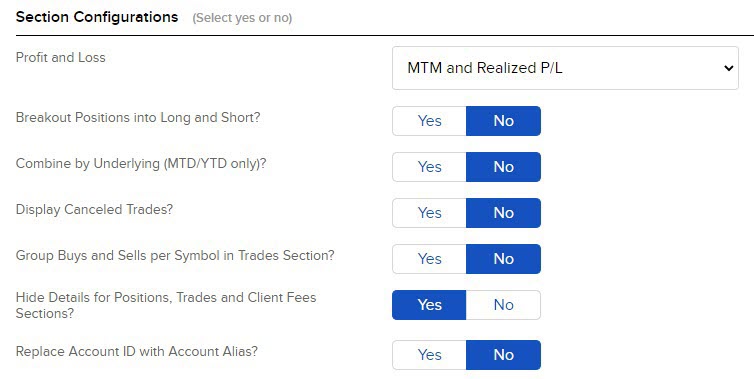Click the Display Canceled Trades label
This screenshot has height=379, width=754.
(x=94, y=210)
